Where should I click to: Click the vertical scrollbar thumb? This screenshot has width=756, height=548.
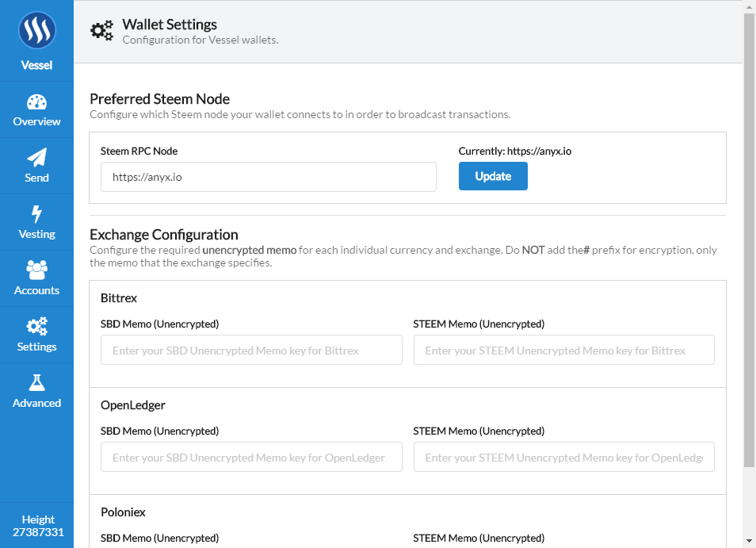coord(749,238)
